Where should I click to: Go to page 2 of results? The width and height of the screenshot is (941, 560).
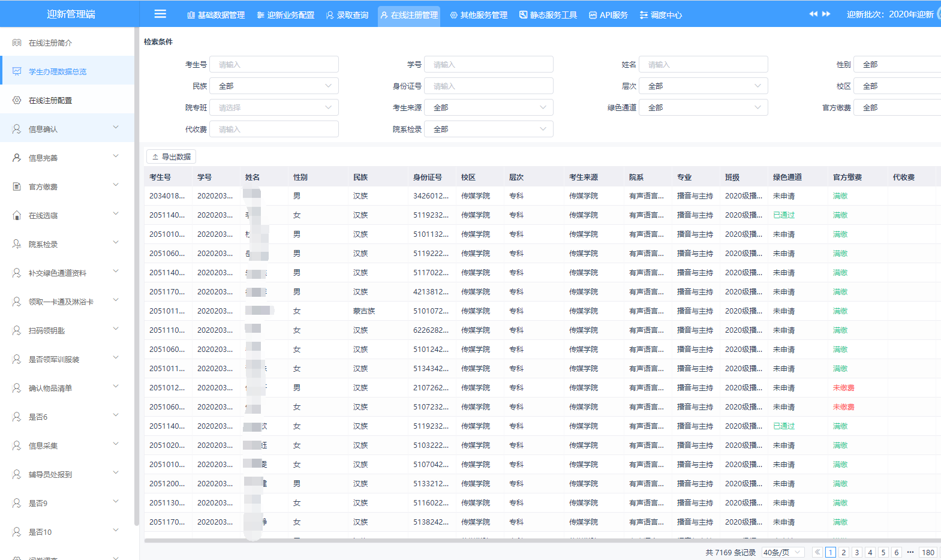click(844, 552)
